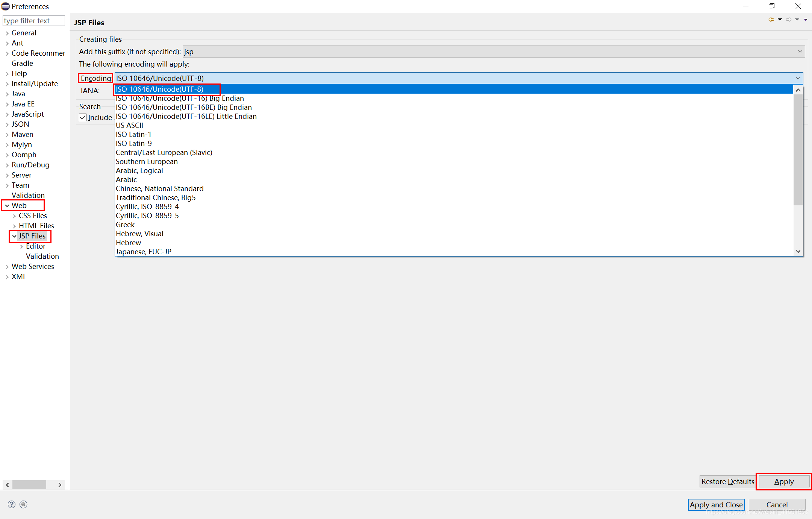This screenshot has height=519, width=812.
Task: Click encoding list scroll up arrow
Action: click(x=798, y=90)
